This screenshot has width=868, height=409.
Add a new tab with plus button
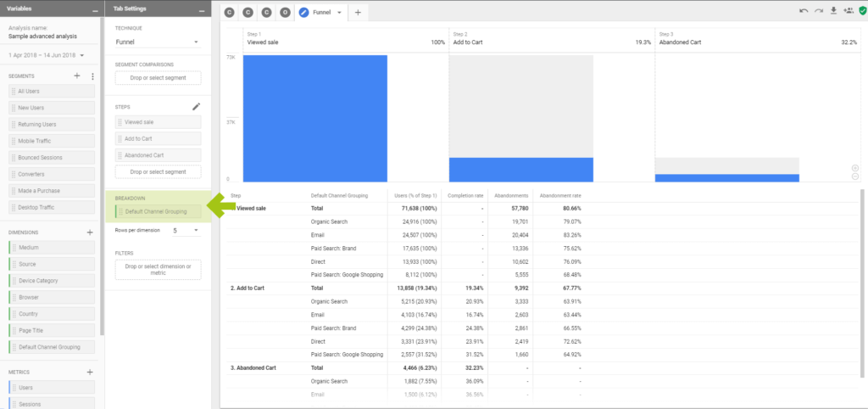358,13
